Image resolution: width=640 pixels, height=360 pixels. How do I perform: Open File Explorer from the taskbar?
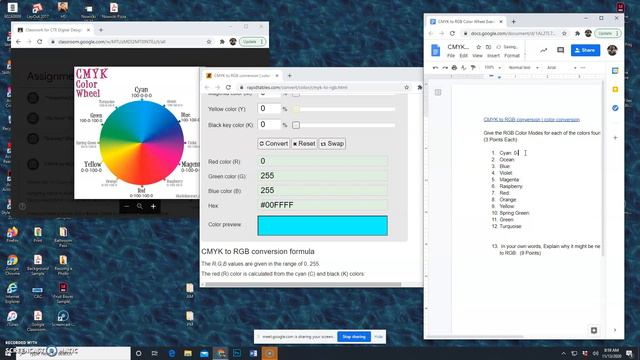click(188, 353)
